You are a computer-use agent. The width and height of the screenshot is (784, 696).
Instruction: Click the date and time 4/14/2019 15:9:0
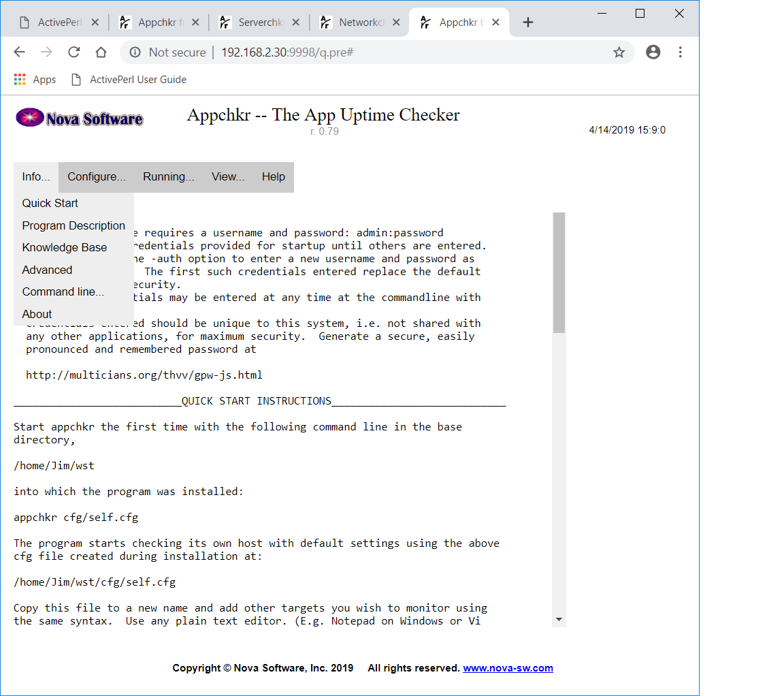627,130
